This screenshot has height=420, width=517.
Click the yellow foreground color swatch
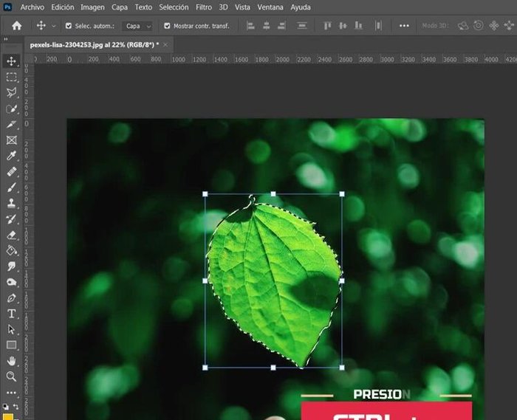pyautogui.click(x=8, y=417)
